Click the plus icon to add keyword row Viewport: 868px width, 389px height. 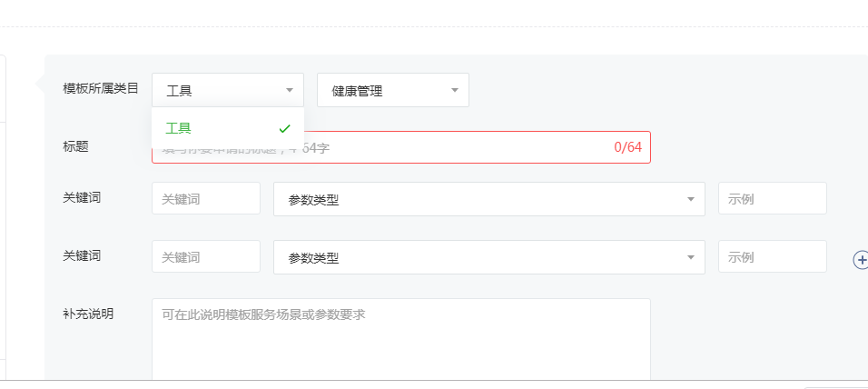click(x=861, y=260)
